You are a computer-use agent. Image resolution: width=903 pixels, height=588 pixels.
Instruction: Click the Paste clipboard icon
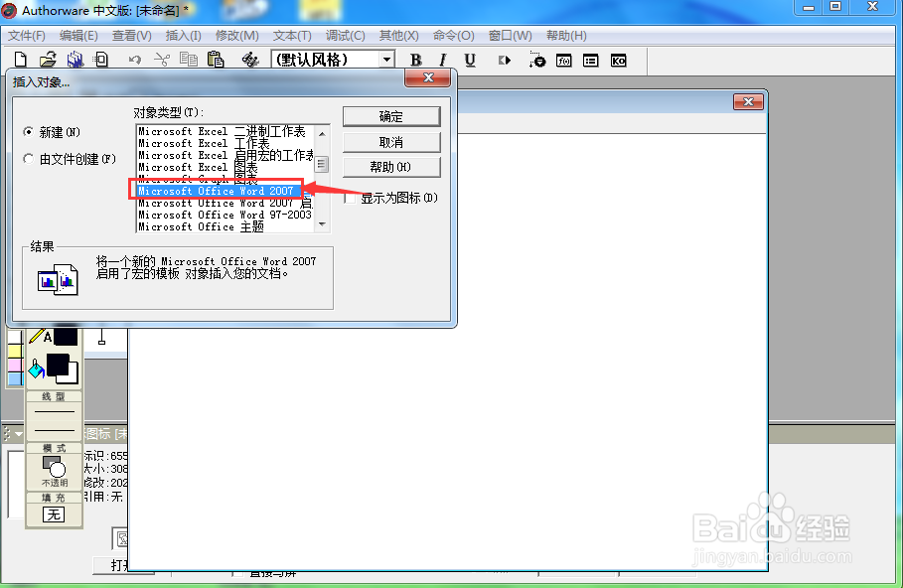pyautogui.click(x=216, y=60)
